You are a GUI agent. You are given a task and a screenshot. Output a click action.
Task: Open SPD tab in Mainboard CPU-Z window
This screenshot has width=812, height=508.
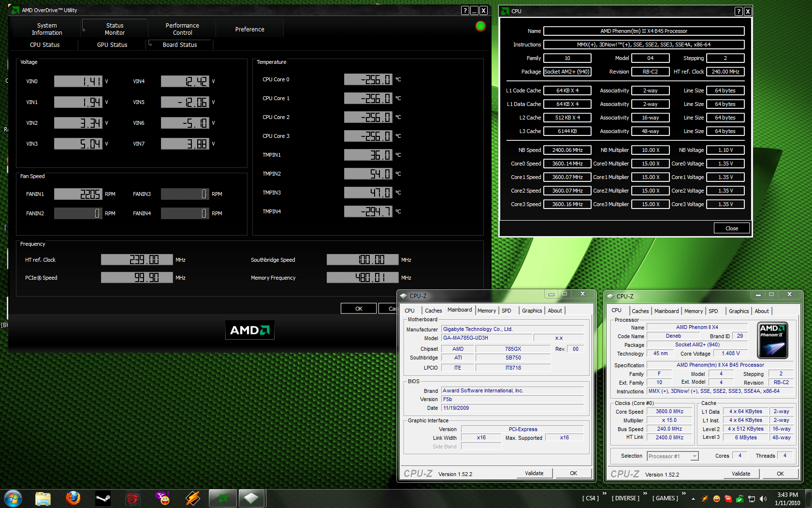tap(507, 311)
